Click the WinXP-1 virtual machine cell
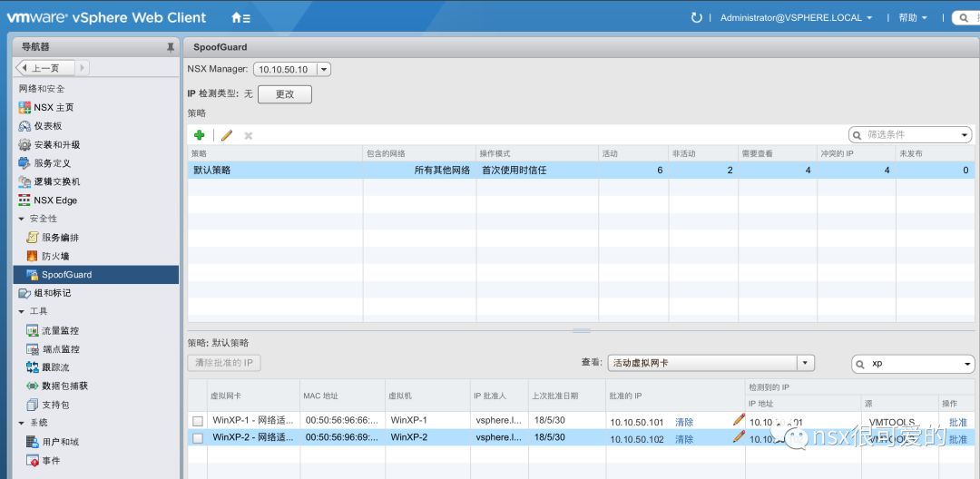 pos(428,420)
